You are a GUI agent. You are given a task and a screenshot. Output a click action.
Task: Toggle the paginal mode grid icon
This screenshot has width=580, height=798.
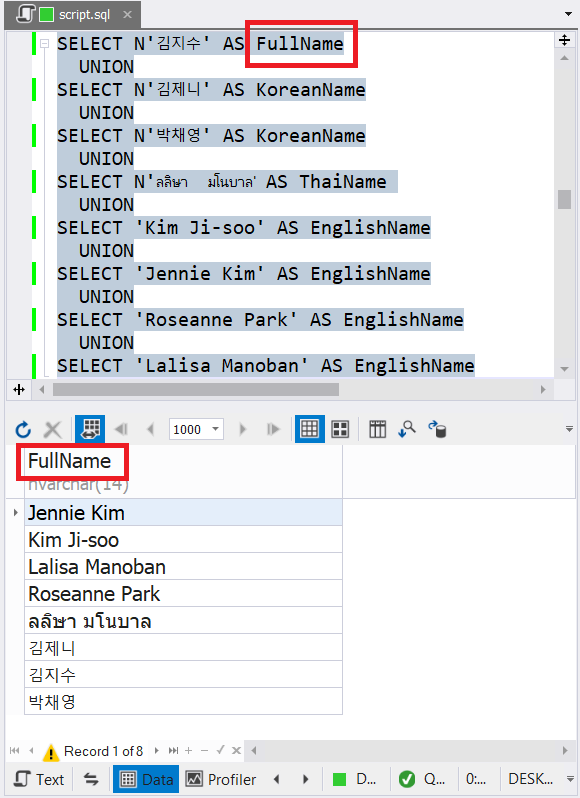(x=90, y=429)
